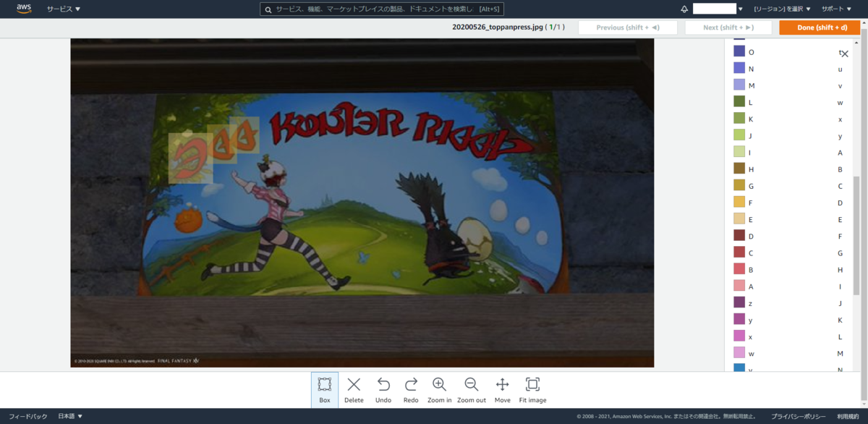Click the Redo tool
The height and width of the screenshot is (424, 868).
[x=411, y=390]
